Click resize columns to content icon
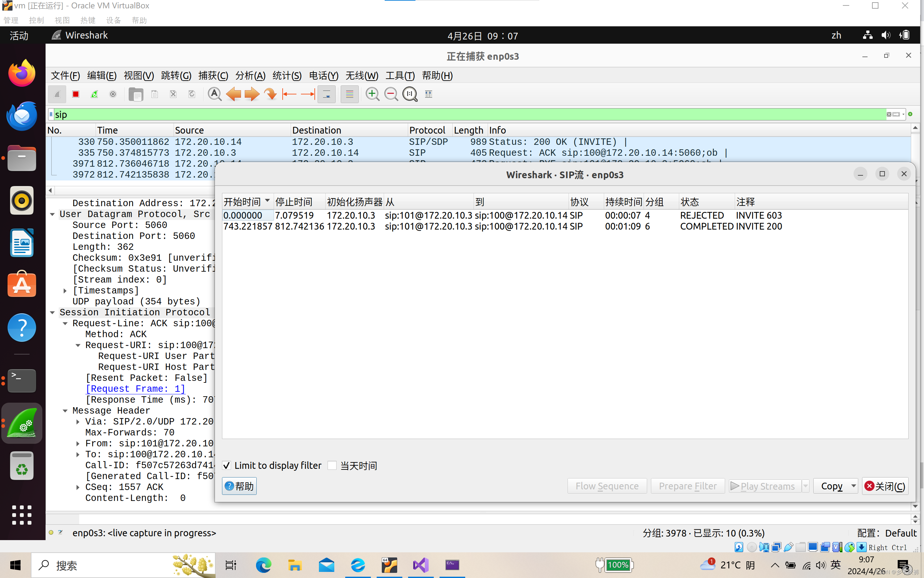This screenshot has height=578, width=924. (x=429, y=94)
